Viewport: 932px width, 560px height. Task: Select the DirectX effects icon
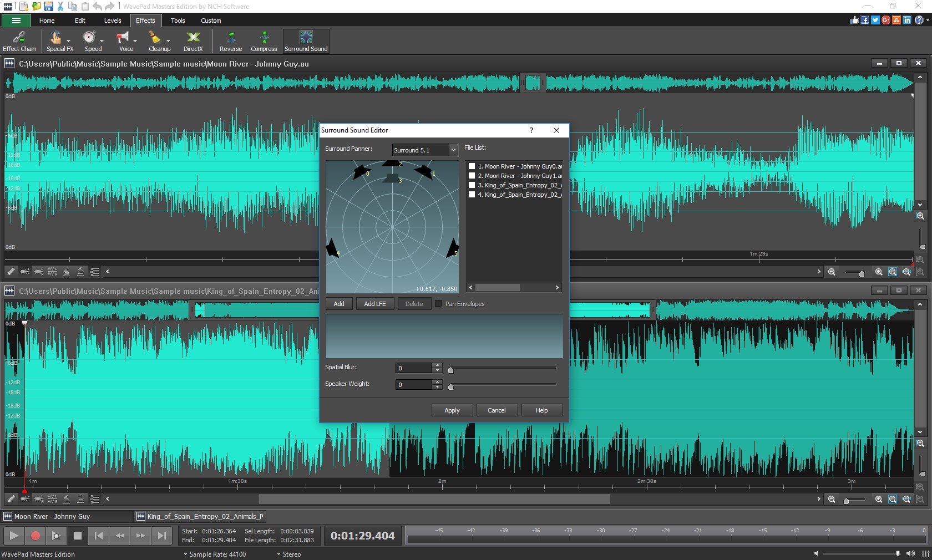click(193, 40)
